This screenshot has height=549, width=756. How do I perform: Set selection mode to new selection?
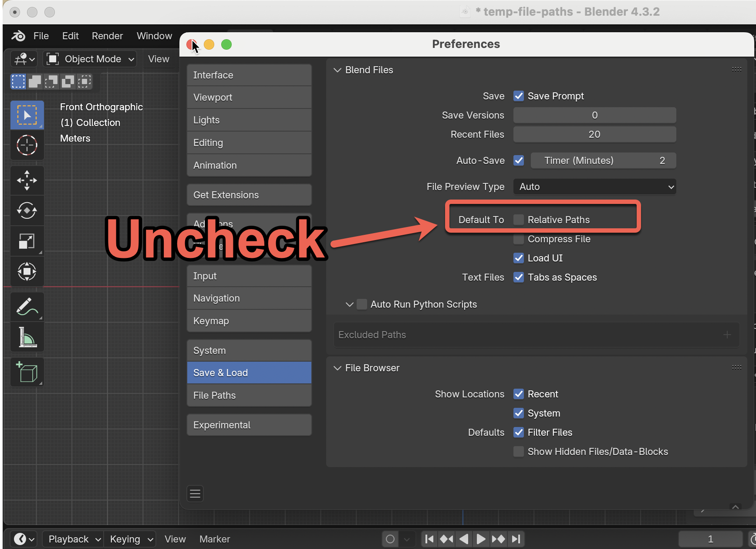coord(18,81)
